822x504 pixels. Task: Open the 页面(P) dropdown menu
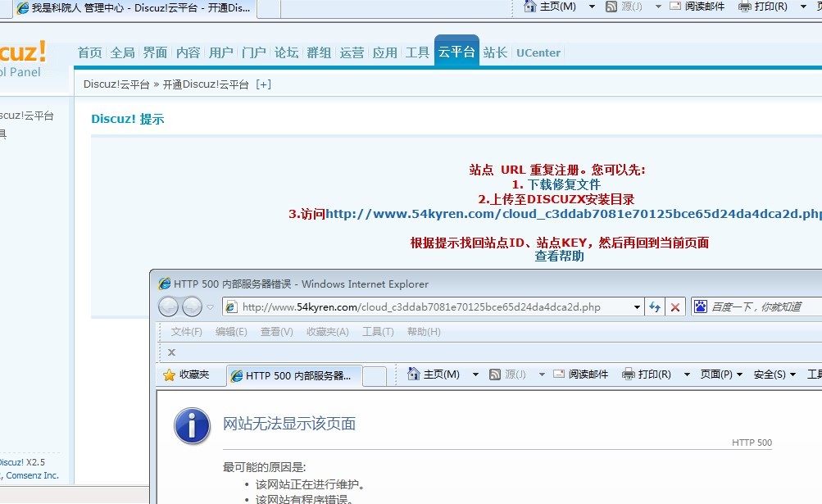(722, 375)
